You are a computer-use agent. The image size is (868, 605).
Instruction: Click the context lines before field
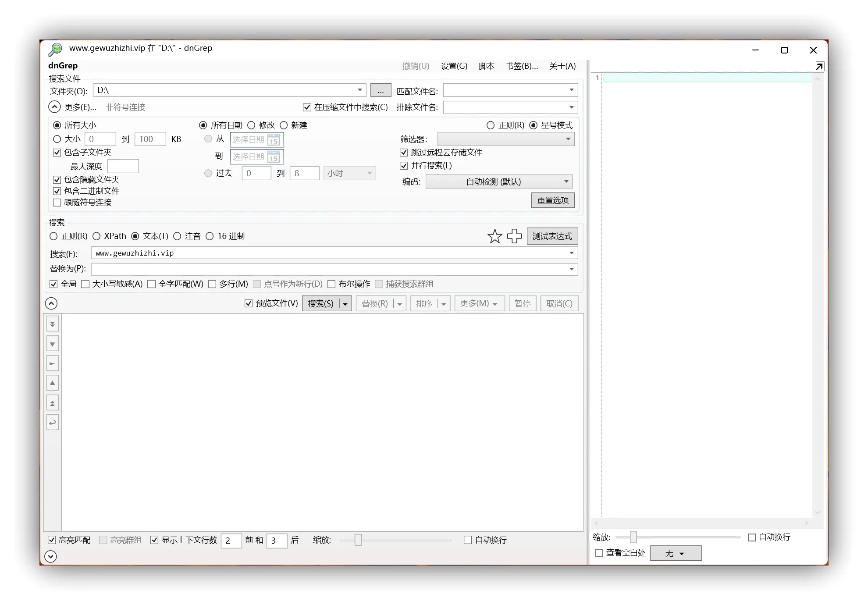pyautogui.click(x=231, y=541)
